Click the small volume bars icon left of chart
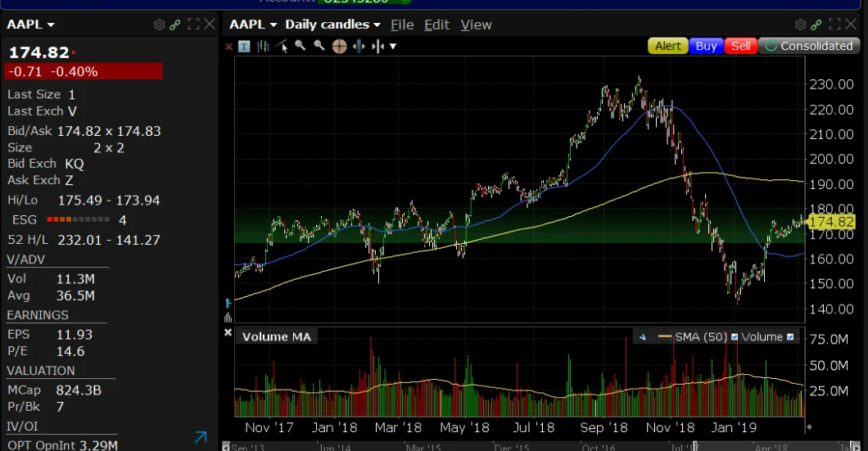 (228, 317)
